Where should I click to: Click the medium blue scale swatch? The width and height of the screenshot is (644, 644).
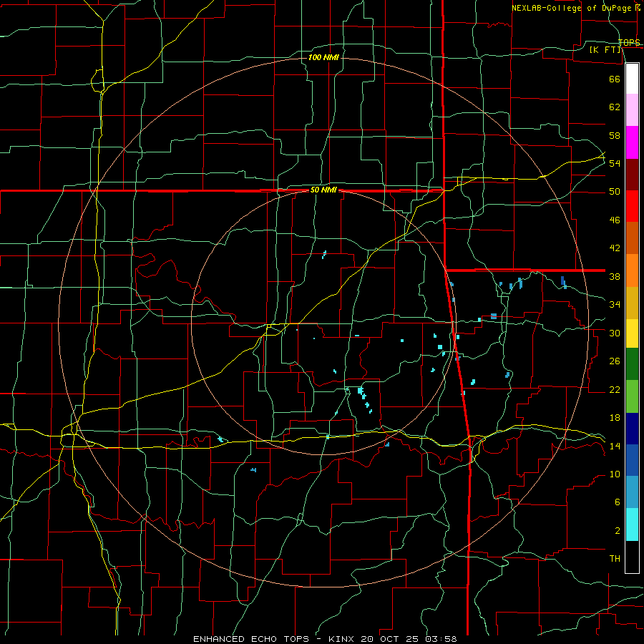[632, 460]
